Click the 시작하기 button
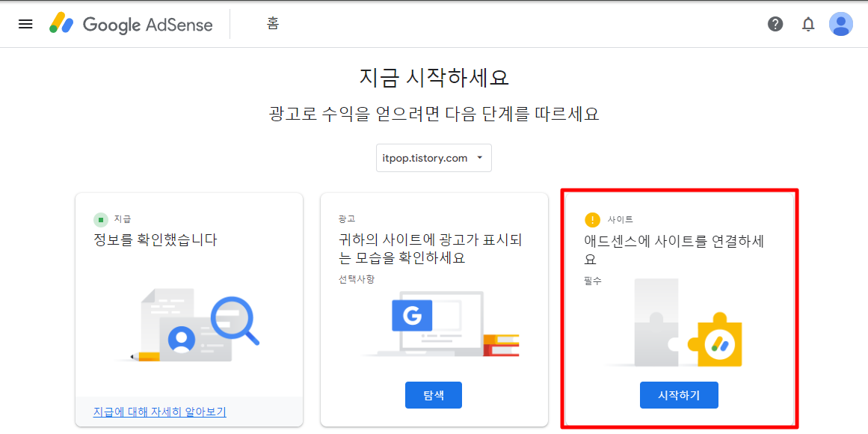The width and height of the screenshot is (868, 434). (x=679, y=395)
